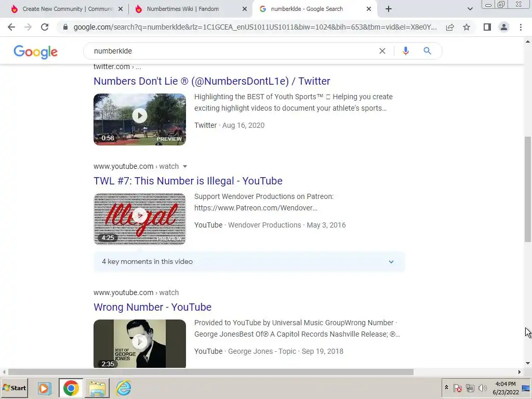This screenshot has width=532, height=399.
Task: Start voice search with the microphone
Action: [x=405, y=51]
